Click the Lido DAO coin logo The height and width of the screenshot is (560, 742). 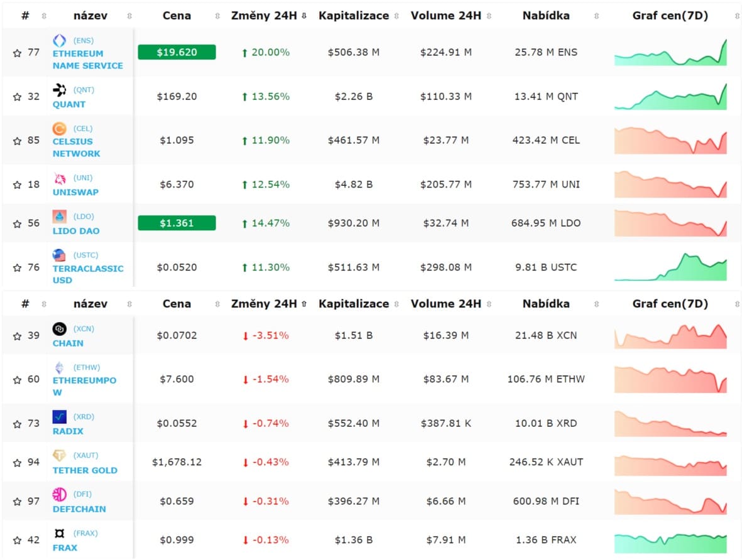pyautogui.click(x=59, y=217)
